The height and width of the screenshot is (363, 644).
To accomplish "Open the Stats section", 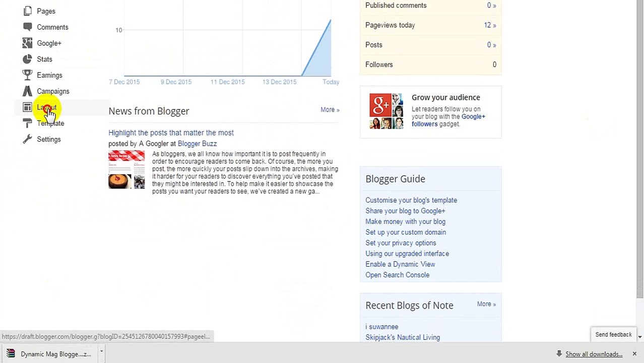I will 44,59.
